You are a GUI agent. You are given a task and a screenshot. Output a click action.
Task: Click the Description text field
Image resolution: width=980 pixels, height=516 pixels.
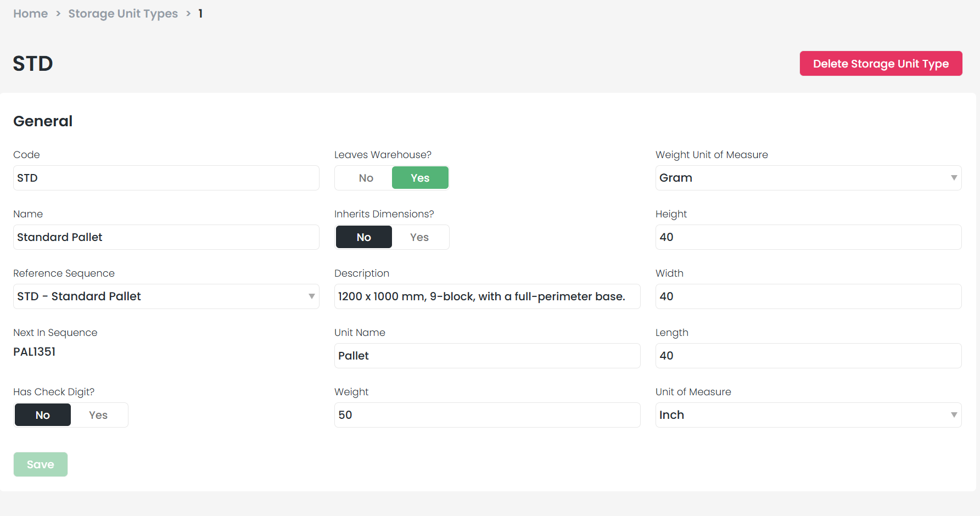[x=486, y=296]
